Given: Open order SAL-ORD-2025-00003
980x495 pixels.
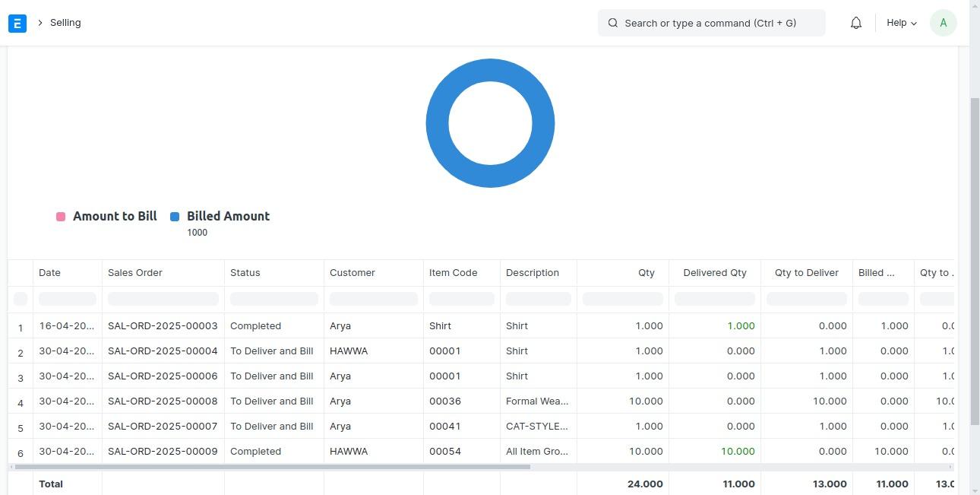Looking at the screenshot, I should [163, 325].
